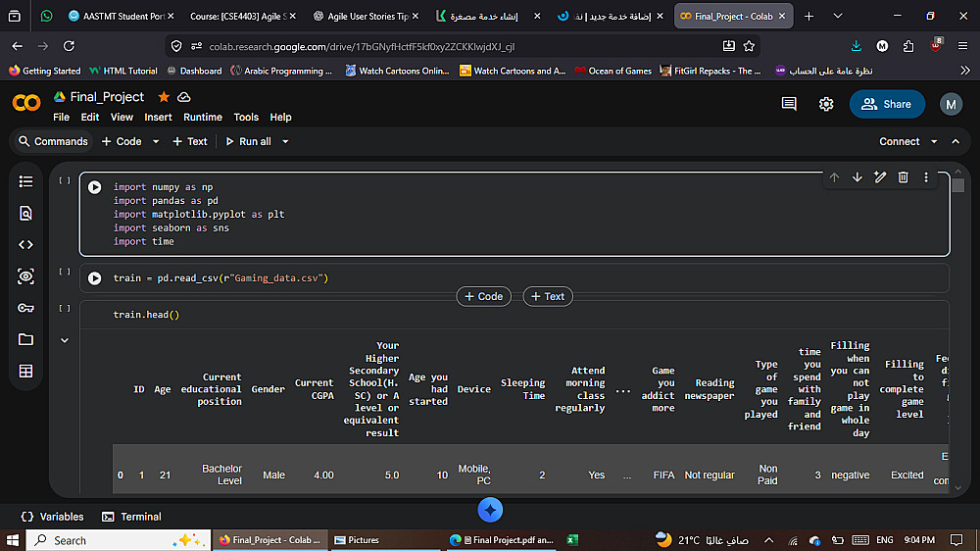
Task: Open the Code snippets sidebar icon
Action: pyautogui.click(x=25, y=245)
